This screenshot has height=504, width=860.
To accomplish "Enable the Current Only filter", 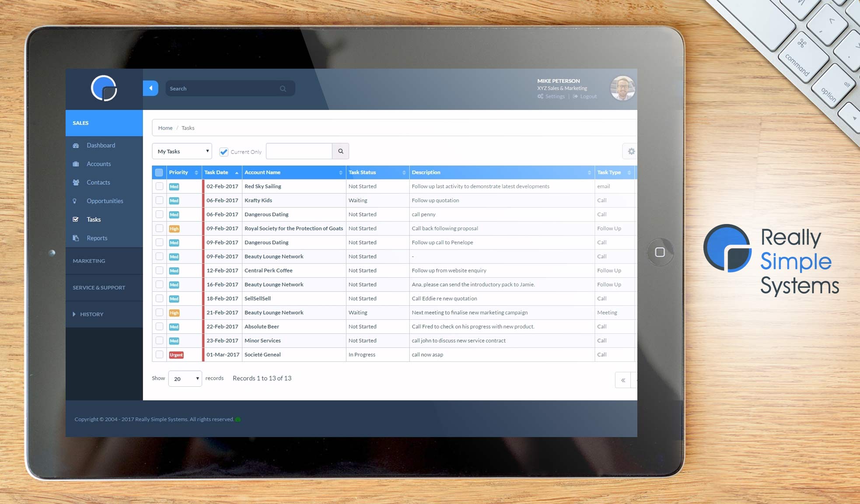I will [224, 151].
